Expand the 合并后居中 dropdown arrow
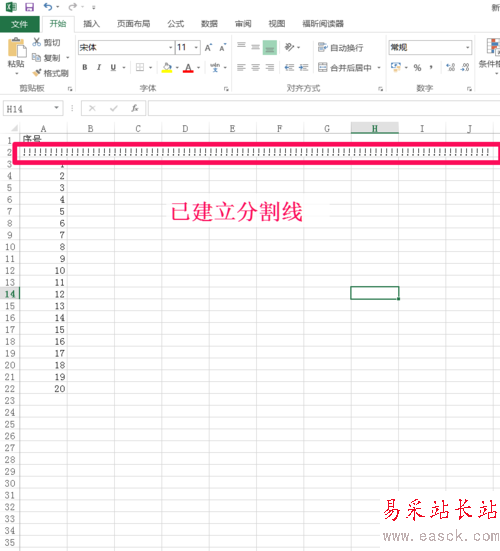Image resolution: width=500 pixels, height=551 pixels. (x=379, y=67)
